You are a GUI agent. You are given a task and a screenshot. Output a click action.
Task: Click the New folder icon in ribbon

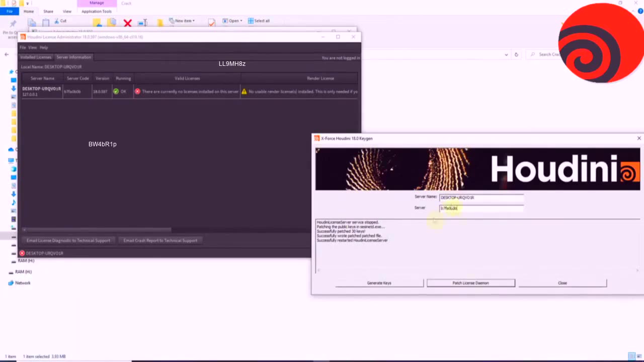(x=160, y=23)
